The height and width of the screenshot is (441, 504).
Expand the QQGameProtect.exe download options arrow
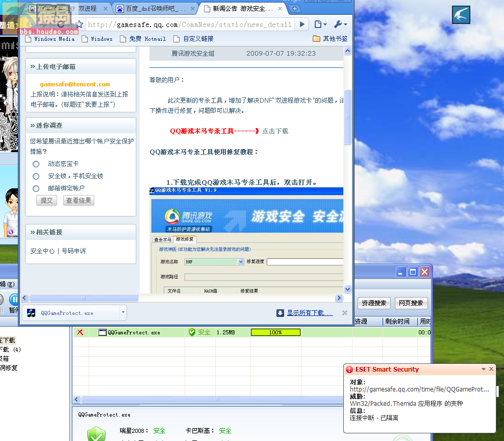click(x=123, y=312)
